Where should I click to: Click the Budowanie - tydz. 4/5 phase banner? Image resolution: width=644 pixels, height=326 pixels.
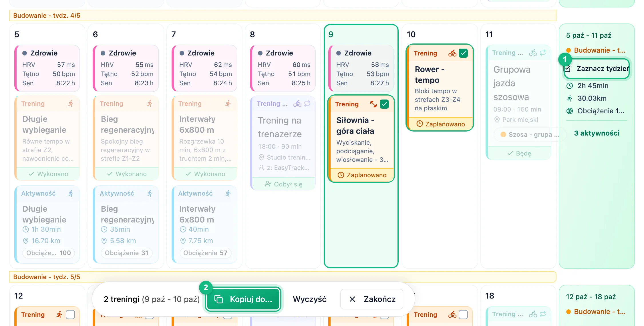[x=283, y=15]
